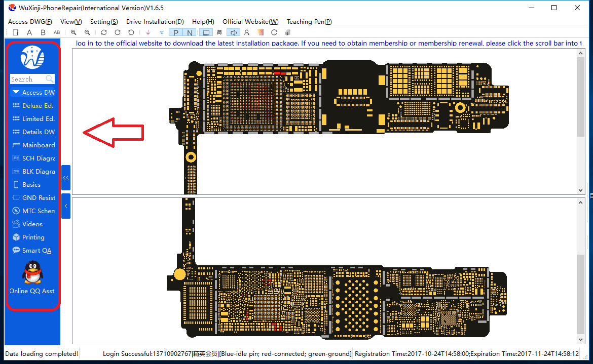
Task: Click the user account toolbar icon
Action: click(x=247, y=32)
